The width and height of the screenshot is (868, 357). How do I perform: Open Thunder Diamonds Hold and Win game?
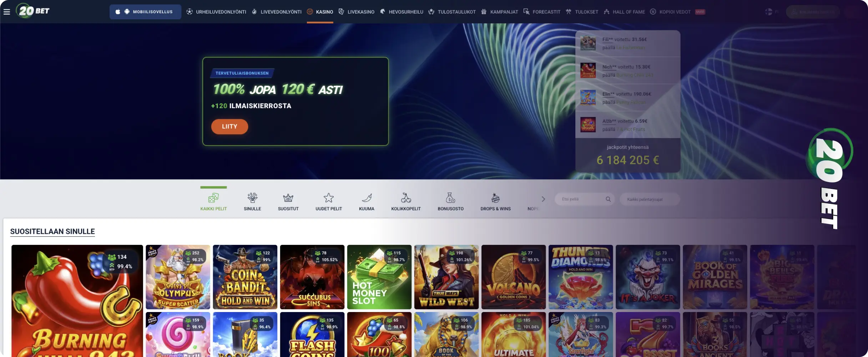pyautogui.click(x=581, y=277)
